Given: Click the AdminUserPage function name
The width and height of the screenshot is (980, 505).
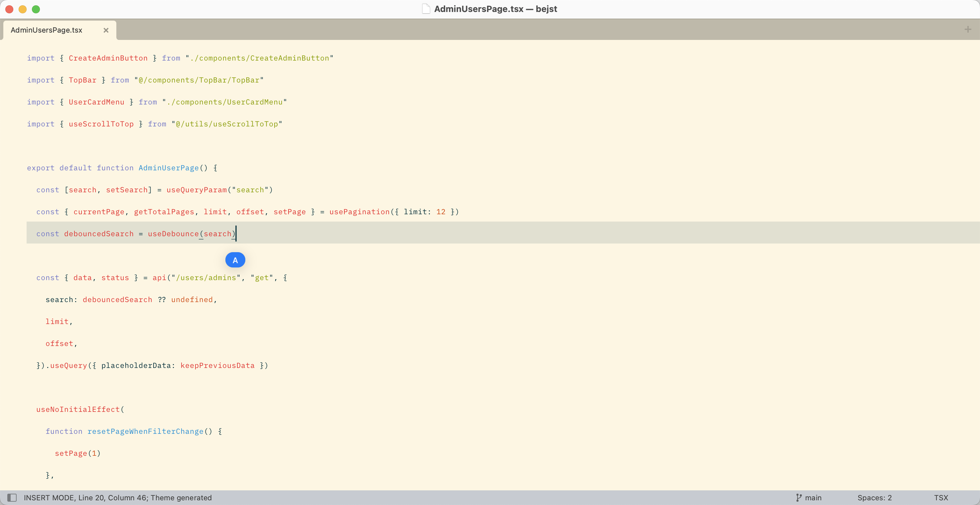Looking at the screenshot, I should (169, 168).
